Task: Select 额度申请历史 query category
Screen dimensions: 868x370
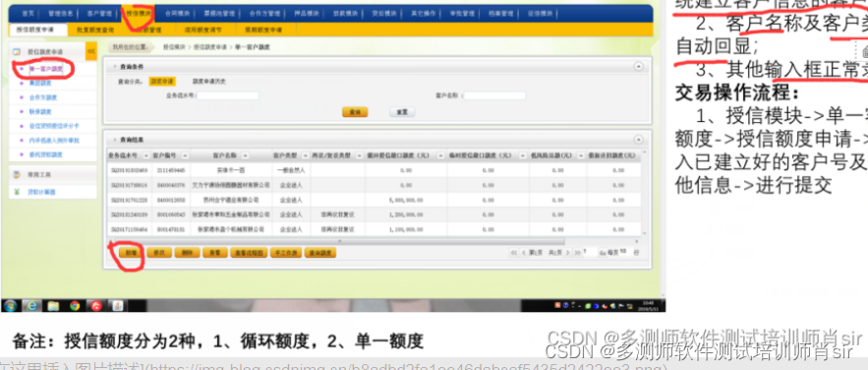Action: (x=208, y=82)
